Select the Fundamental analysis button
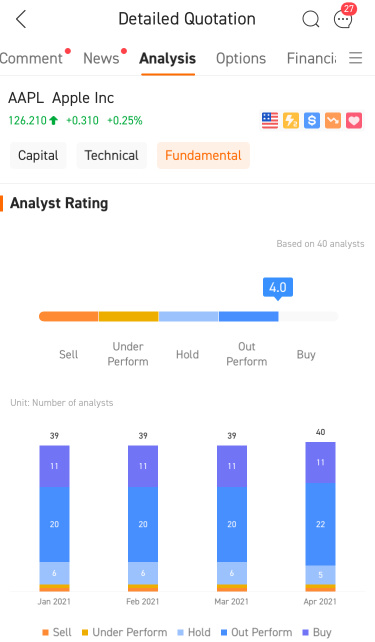Screen dimensions: 375x642 203,156
